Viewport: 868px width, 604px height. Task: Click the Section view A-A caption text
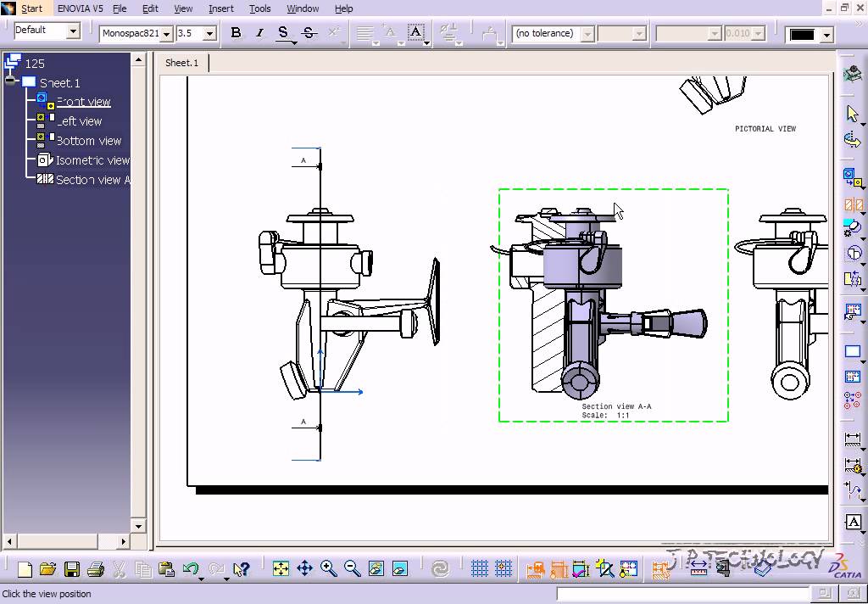[x=616, y=406]
